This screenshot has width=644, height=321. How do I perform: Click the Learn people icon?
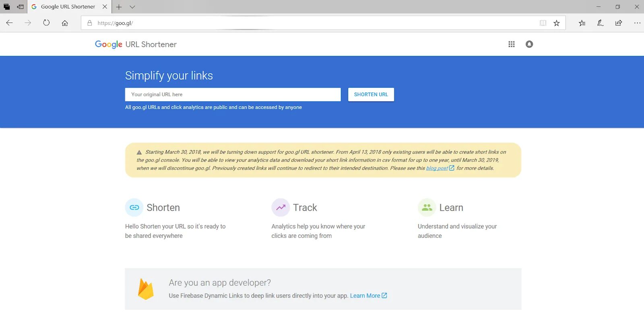point(427,208)
